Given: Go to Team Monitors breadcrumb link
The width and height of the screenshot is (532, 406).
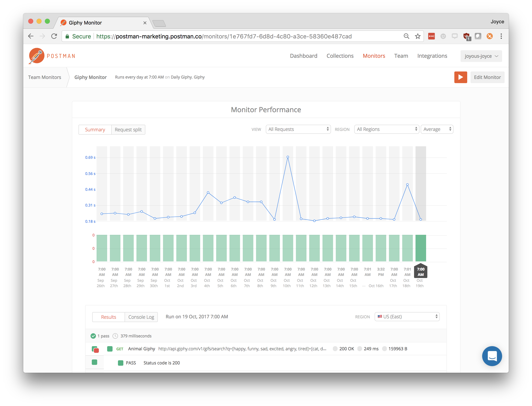Looking at the screenshot, I should (45, 77).
